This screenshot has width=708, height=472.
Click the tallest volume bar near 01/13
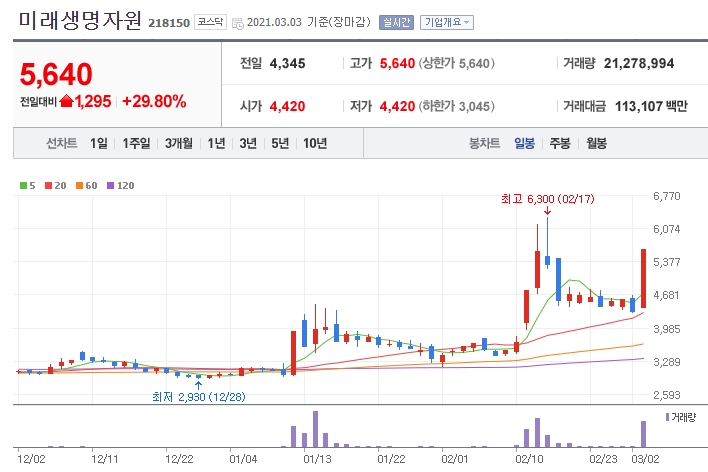pos(315,429)
